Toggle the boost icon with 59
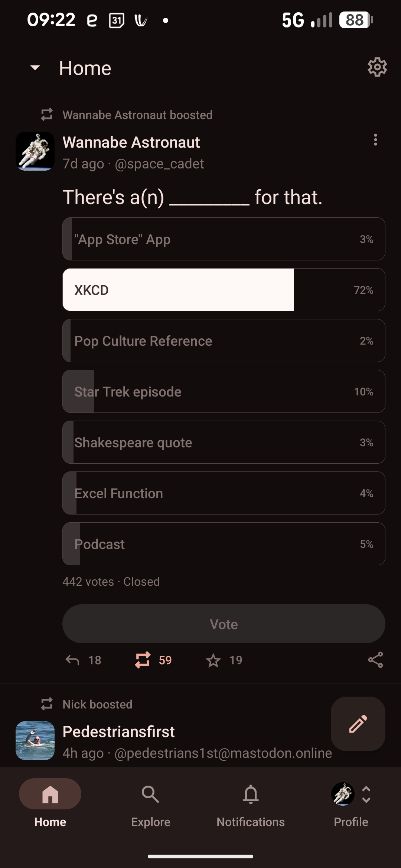The width and height of the screenshot is (401, 868). [x=143, y=660]
